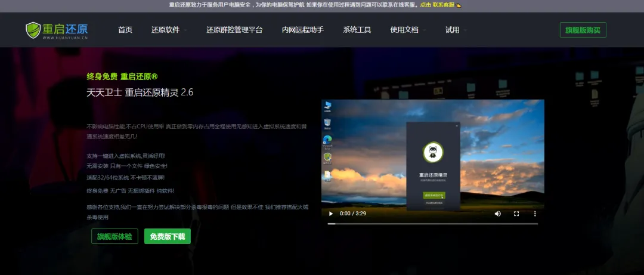This screenshot has width=644, height=275.
Task: Click the 重启还原 shield logo
Action: coord(33,30)
